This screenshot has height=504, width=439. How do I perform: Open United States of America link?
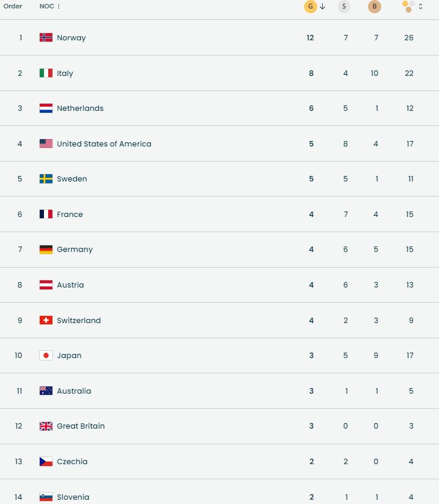click(104, 144)
